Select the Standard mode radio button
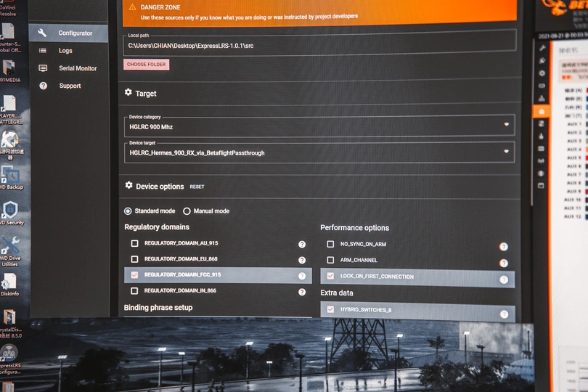The image size is (588, 392). point(128,211)
